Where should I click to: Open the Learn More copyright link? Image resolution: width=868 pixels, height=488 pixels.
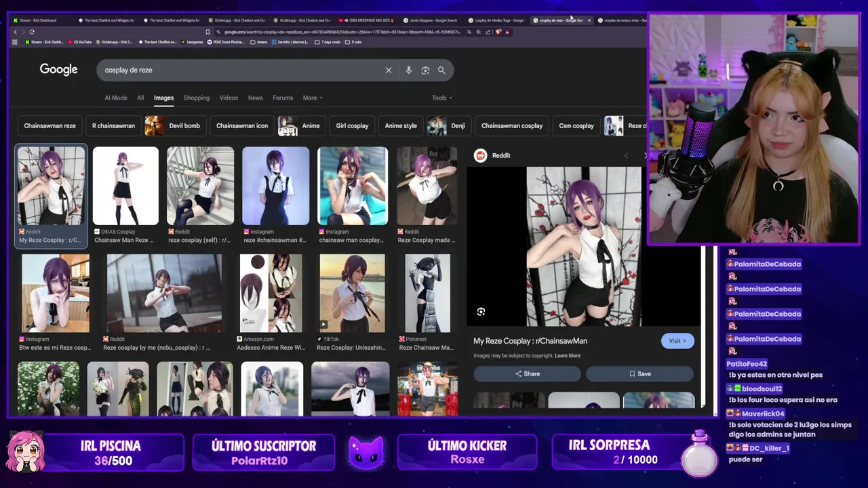pyautogui.click(x=568, y=356)
